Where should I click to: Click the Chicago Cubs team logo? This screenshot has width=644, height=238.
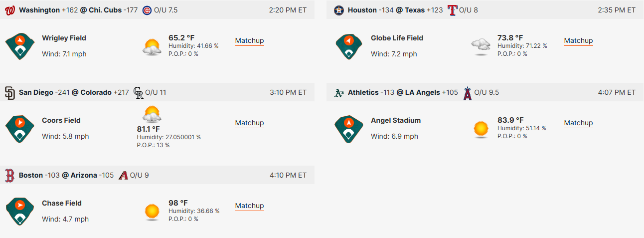(147, 10)
